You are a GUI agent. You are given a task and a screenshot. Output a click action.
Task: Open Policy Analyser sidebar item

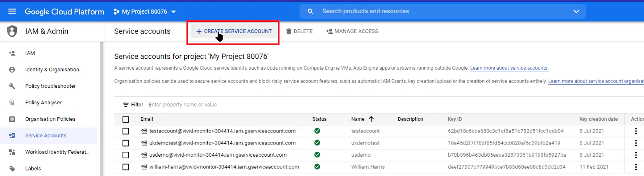click(x=49, y=103)
